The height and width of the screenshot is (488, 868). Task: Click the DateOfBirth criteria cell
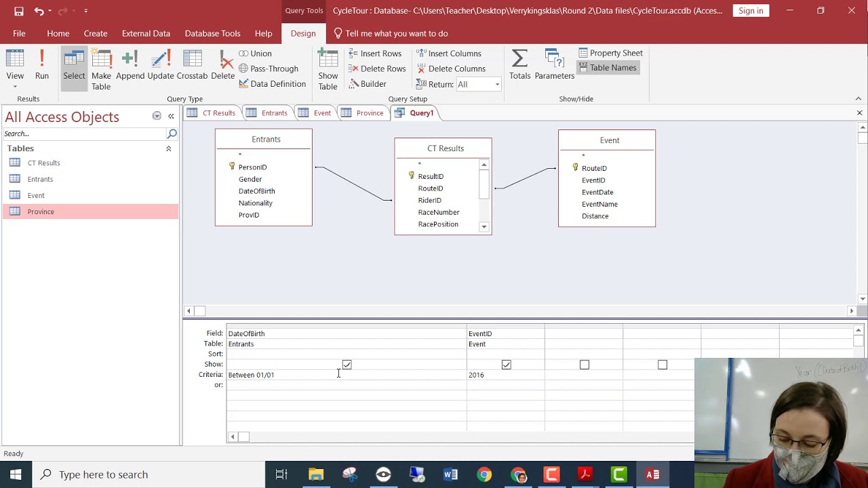tap(347, 375)
